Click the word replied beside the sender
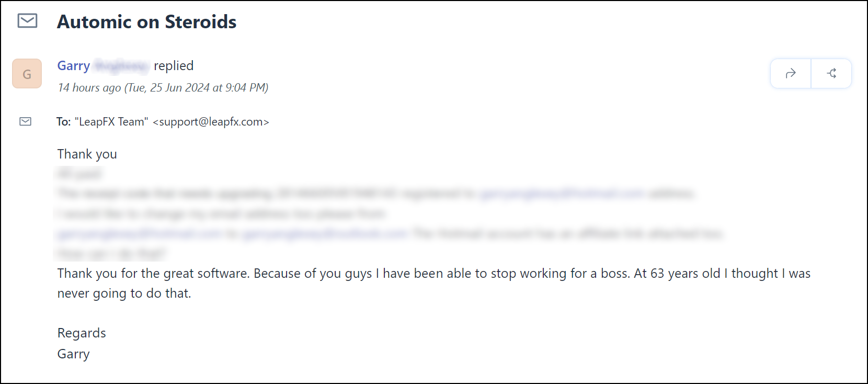Image resolution: width=868 pixels, height=384 pixels. coord(174,66)
